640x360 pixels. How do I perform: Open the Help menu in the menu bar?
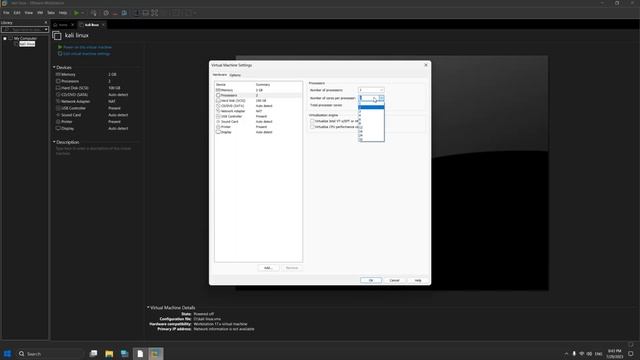click(x=63, y=13)
